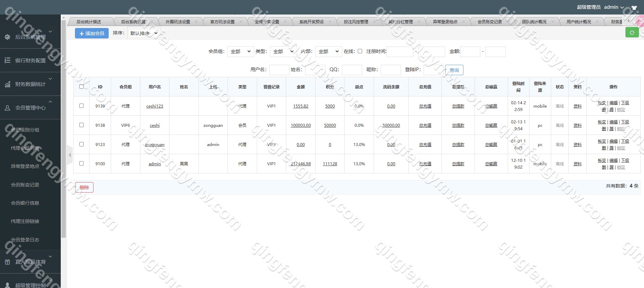
Task: Click the person icon beside 超级管理控制
Action: coord(7,285)
